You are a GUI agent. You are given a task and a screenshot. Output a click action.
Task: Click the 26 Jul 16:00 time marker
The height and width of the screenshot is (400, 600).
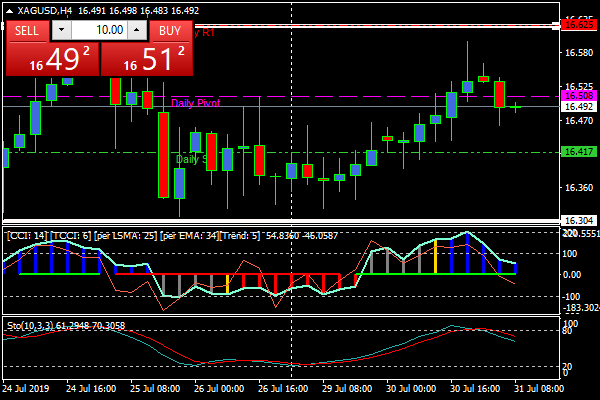pos(280,388)
